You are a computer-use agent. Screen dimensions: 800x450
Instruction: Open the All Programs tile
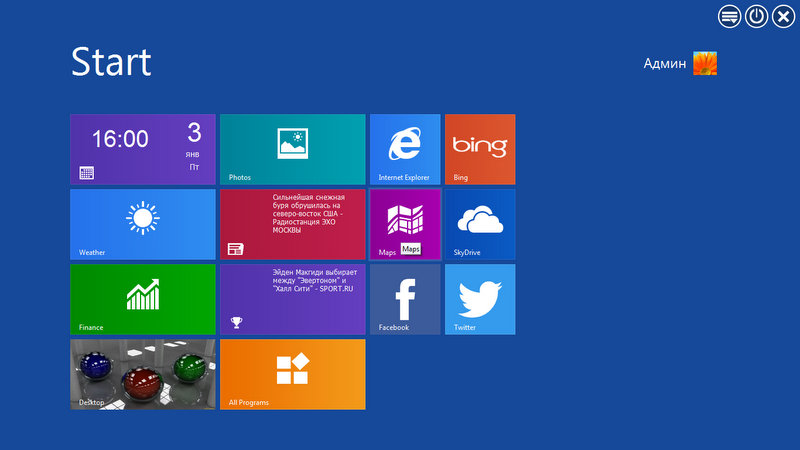(x=292, y=374)
